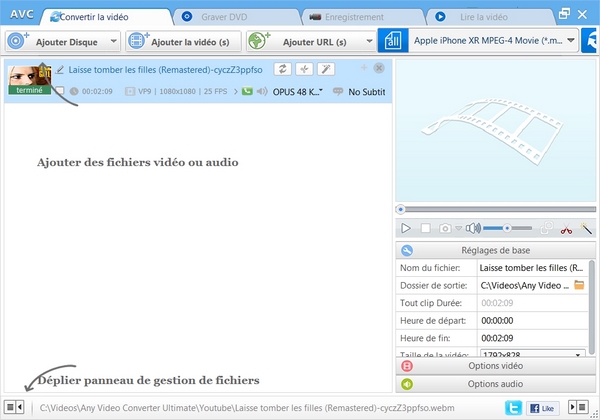The width and height of the screenshot is (600, 420).
Task: Click the subtitle speech bubble icon
Action: click(338, 91)
